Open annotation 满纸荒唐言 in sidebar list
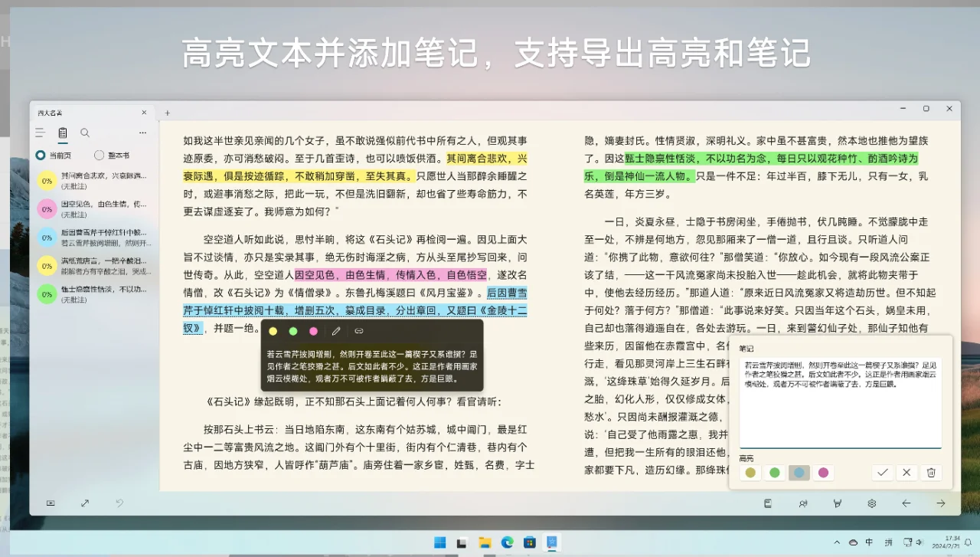Screen dimensions: 980x557 click(95, 265)
